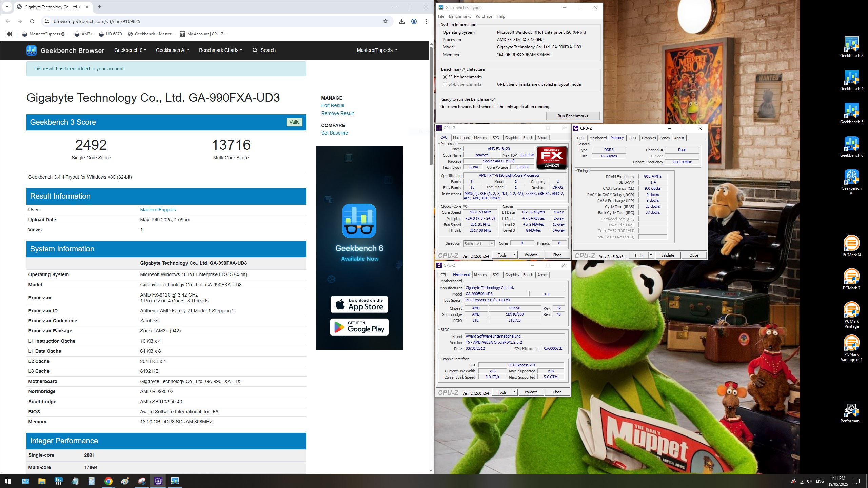Launch the PCMark 7 desktop icon

(x=851, y=280)
